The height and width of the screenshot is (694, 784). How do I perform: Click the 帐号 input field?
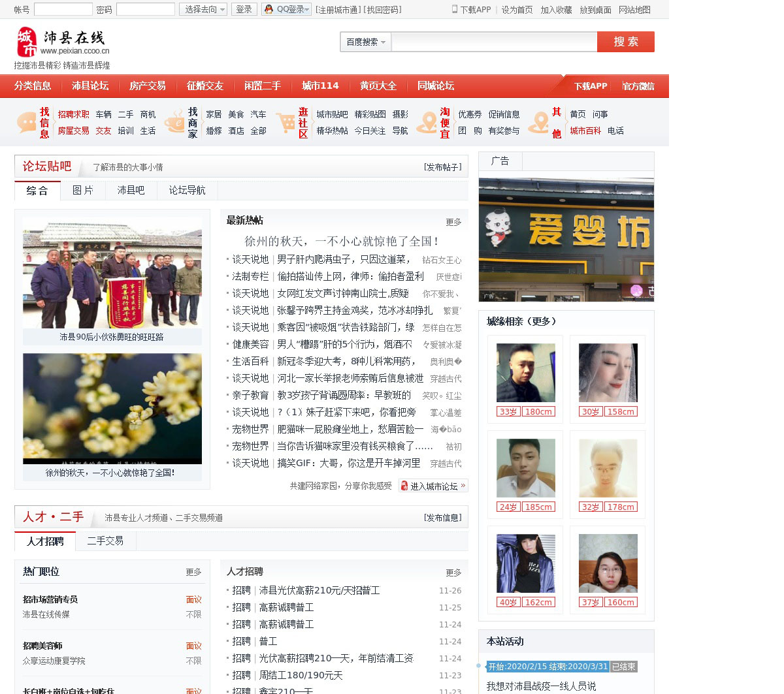click(63, 9)
